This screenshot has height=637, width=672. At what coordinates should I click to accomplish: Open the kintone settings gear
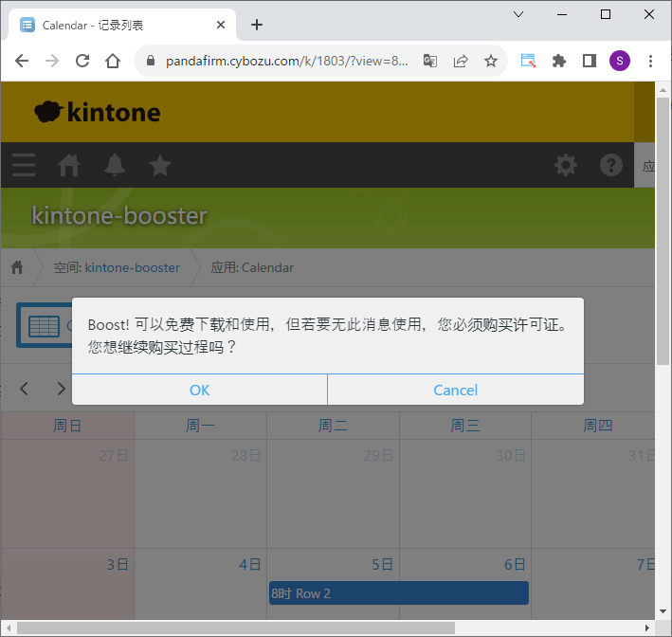click(x=566, y=165)
